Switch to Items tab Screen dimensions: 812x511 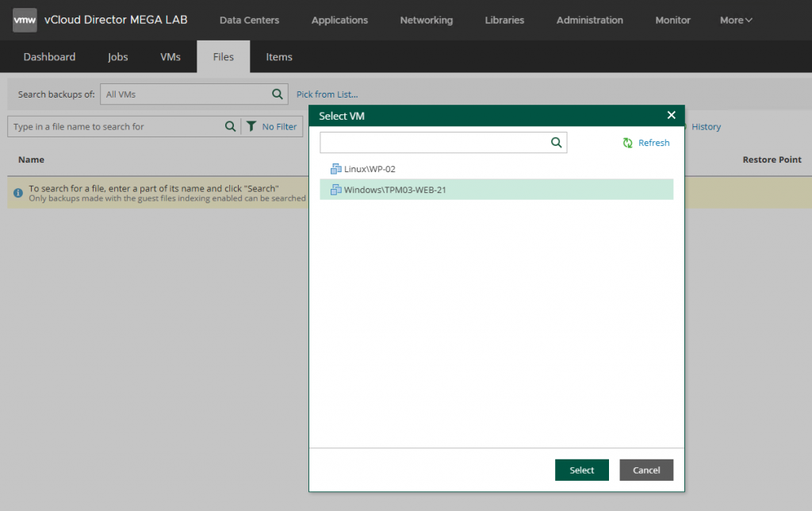279,57
